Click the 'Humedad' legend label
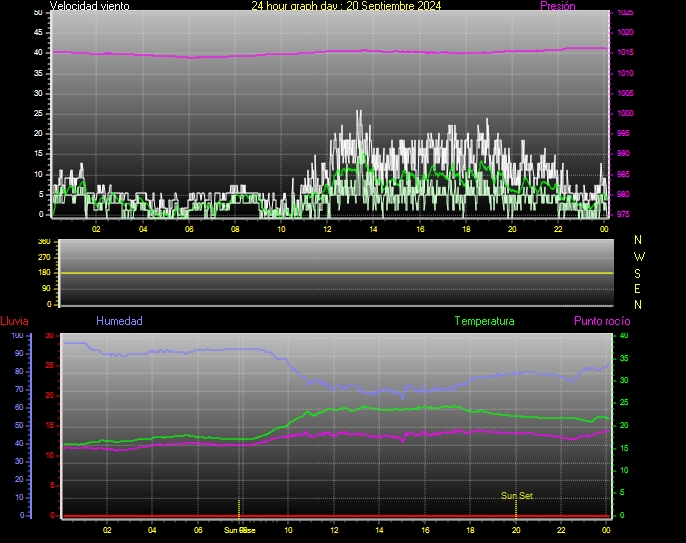This screenshot has height=543, width=686. pos(119,321)
